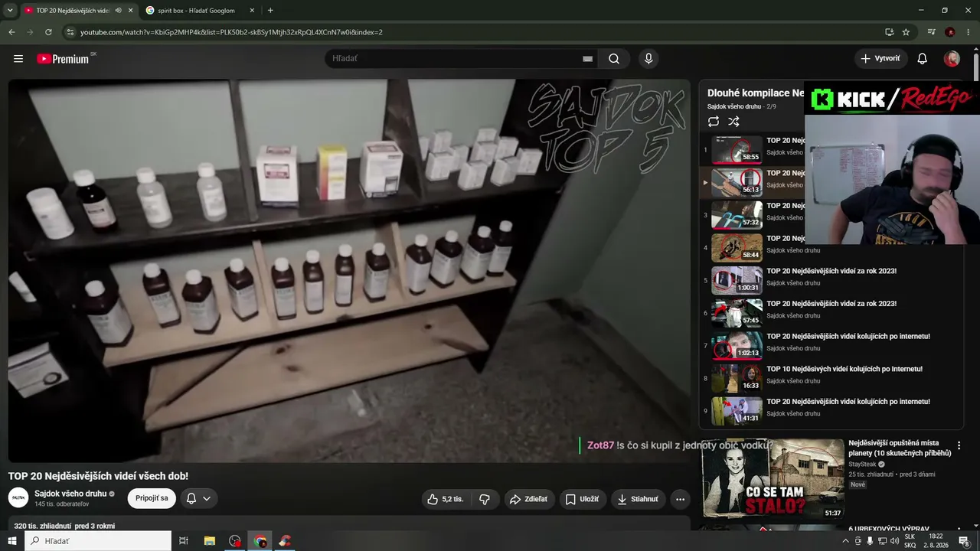This screenshot has width=980, height=551.
Task: Switch to the spirit box Google tab
Action: click(x=201, y=11)
